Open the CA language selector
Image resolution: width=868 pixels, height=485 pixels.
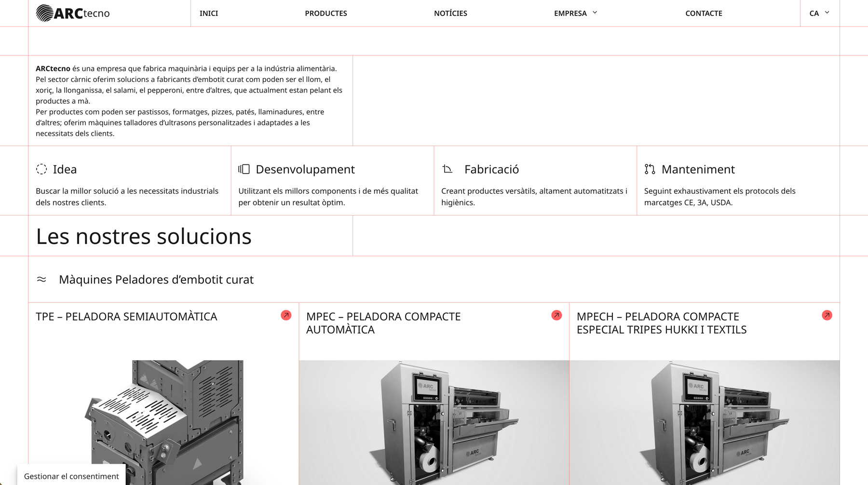819,13
